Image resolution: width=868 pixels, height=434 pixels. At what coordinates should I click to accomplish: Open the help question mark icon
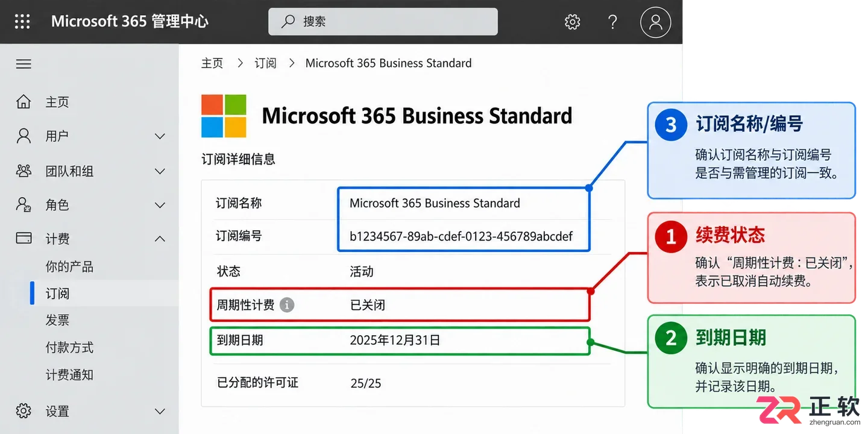coord(612,22)
